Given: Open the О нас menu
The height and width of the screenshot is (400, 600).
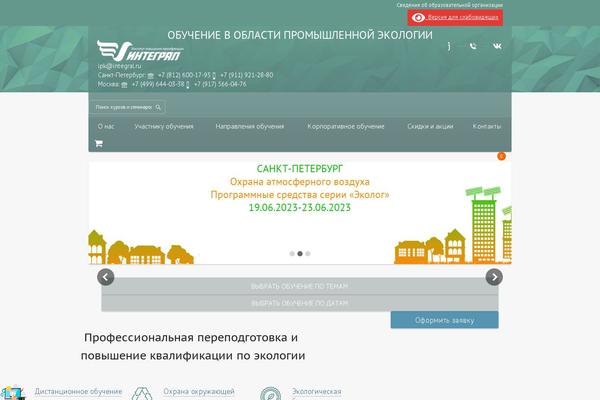Looking at the screenshot, I should [106, 126].
